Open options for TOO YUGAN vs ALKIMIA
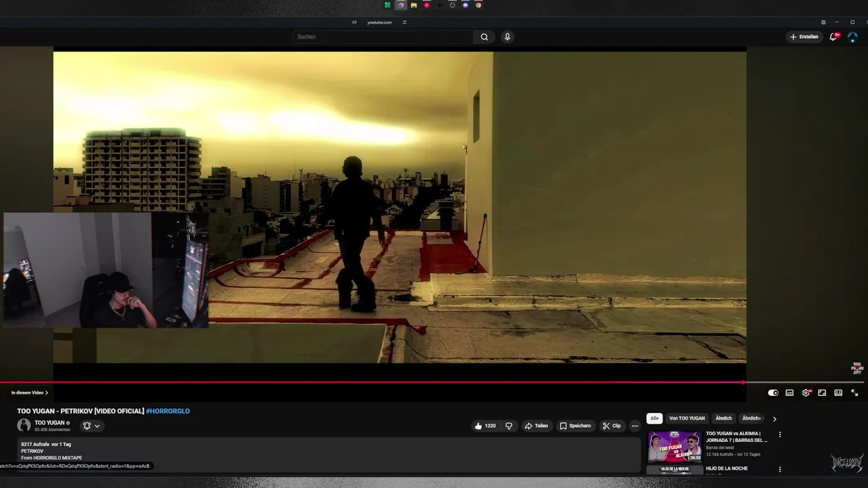 pyautogui.click(x=780, y=434)
